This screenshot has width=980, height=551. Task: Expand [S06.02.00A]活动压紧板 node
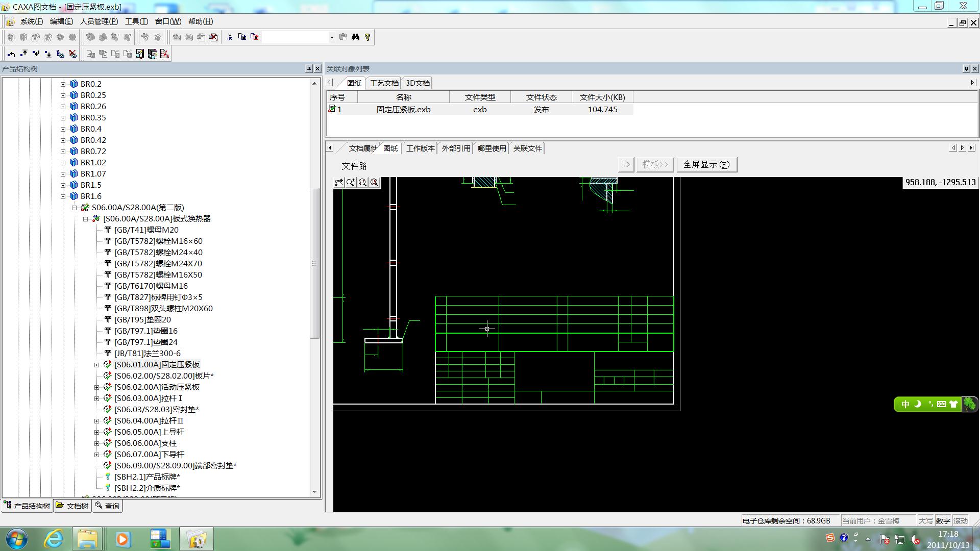(96, 387)
